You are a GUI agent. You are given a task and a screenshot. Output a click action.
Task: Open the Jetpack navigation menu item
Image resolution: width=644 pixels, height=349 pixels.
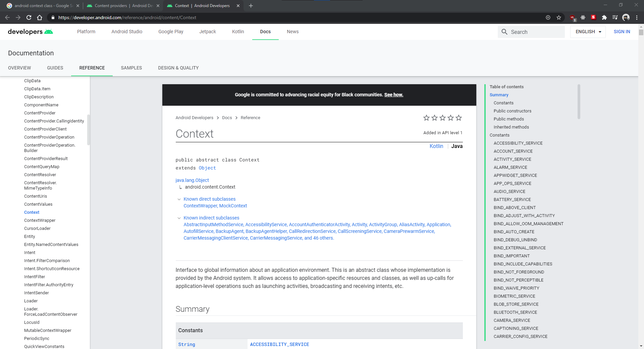coord(208,32)
